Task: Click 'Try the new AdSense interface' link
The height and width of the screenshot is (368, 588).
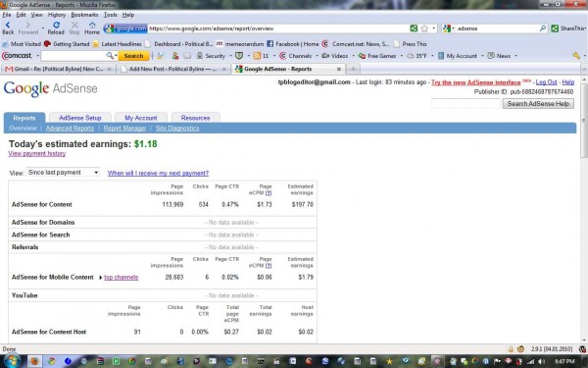Action: [476, 82]
